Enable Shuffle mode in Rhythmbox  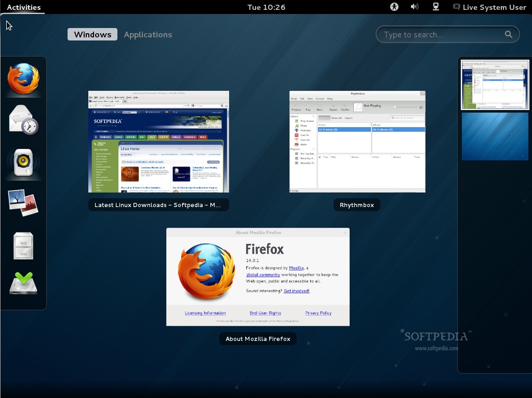[x=345, y=107]
